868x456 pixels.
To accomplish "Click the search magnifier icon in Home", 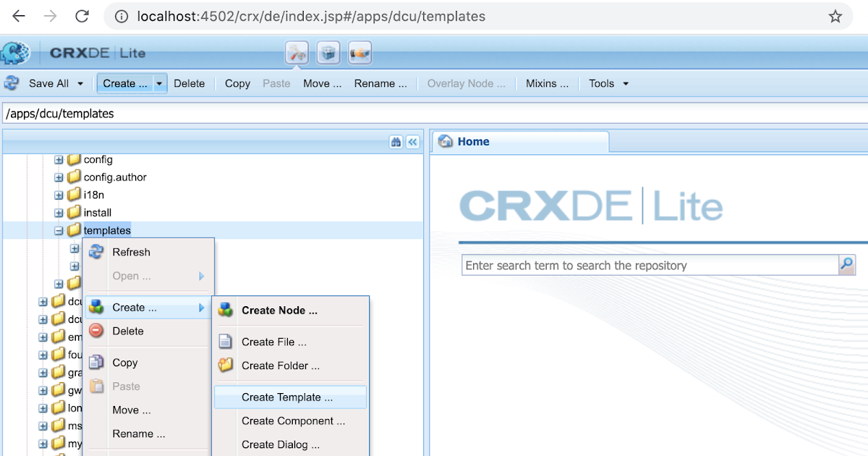I will (846, 265).
